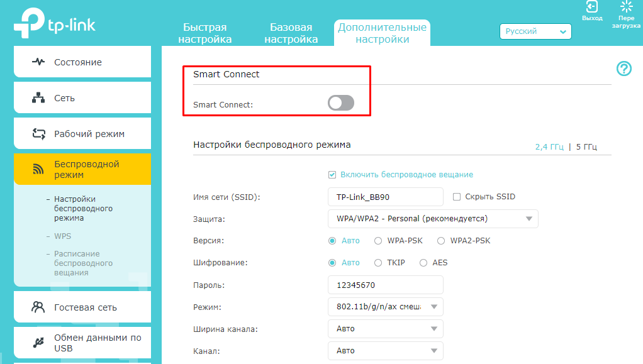Switch to the 5 ГГц band link
The image size is (643, 364).
pyautogui.click(x=586, y=147)
